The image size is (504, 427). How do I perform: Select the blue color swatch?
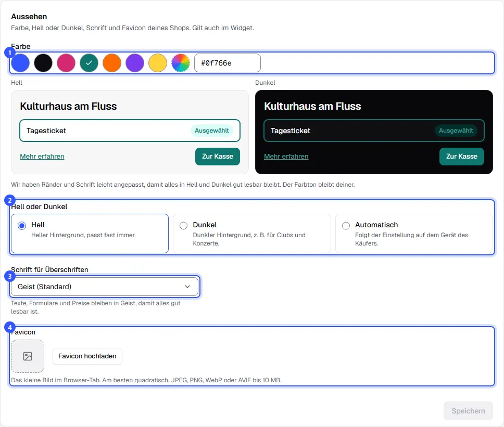coord(20,63)
